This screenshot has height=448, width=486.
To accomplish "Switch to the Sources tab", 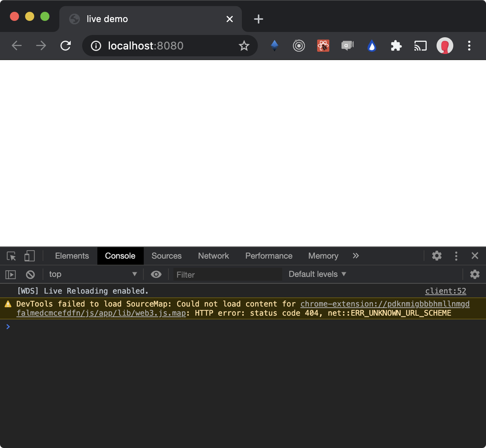I will 167,256.
